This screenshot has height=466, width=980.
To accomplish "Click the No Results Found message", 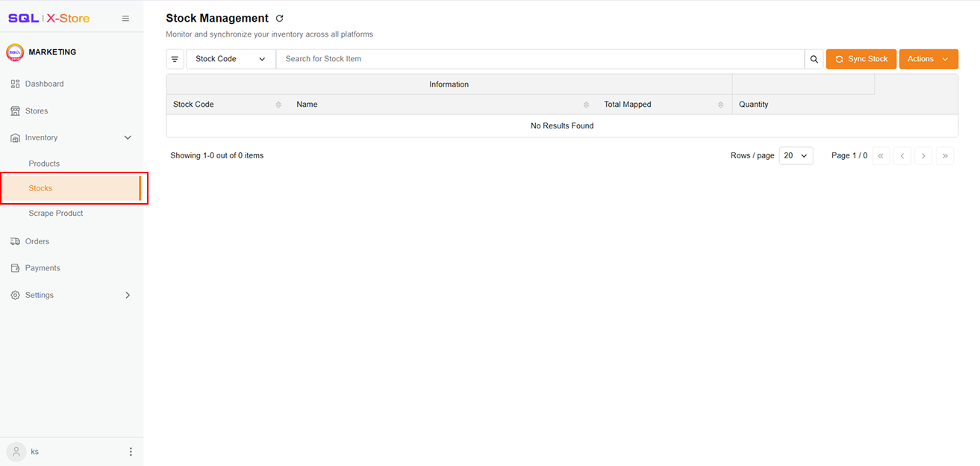I will click(562, 125).
